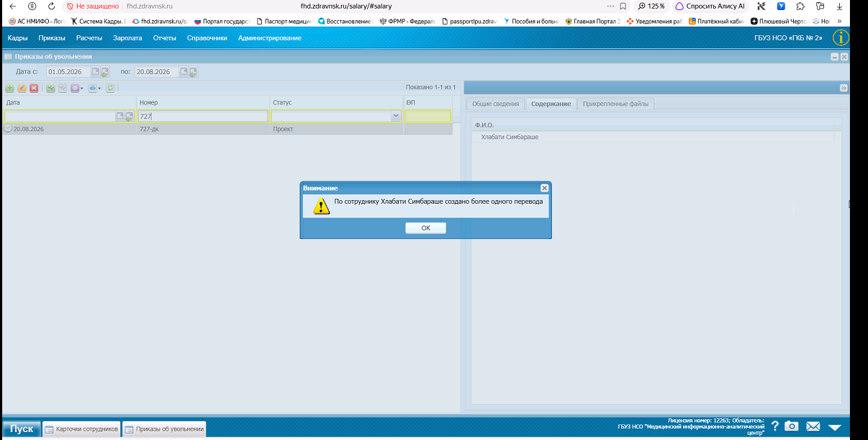Click the set-current-date icon next to Дата с
The height and width of the screenshot is (440, 868).
click(104, 72)
